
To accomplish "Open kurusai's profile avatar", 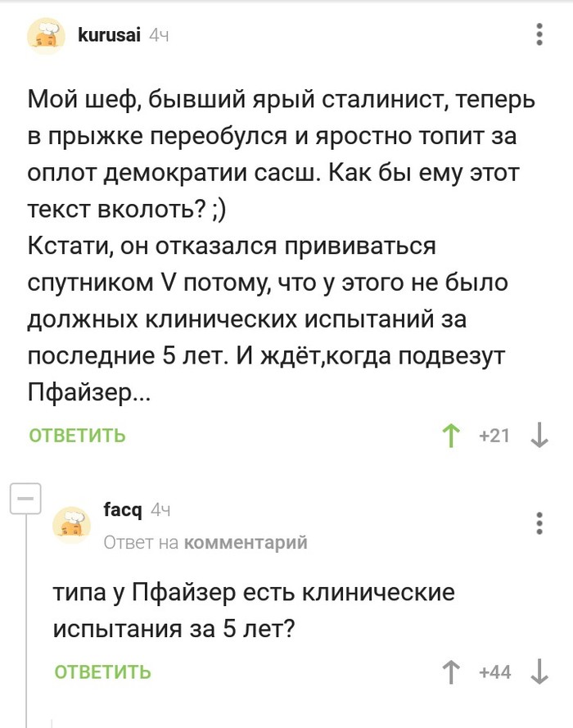I will pyautogui.click(x=48, y=37).
